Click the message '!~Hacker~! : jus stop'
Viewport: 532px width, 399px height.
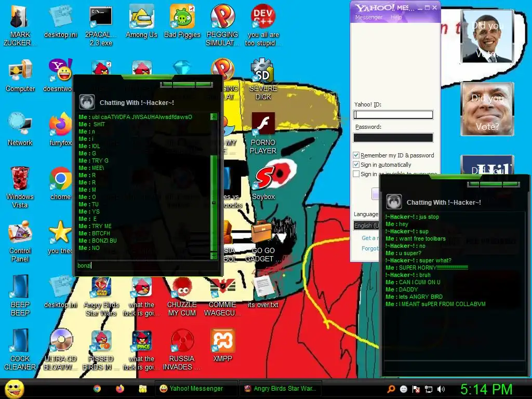click(x=412, y=217)
